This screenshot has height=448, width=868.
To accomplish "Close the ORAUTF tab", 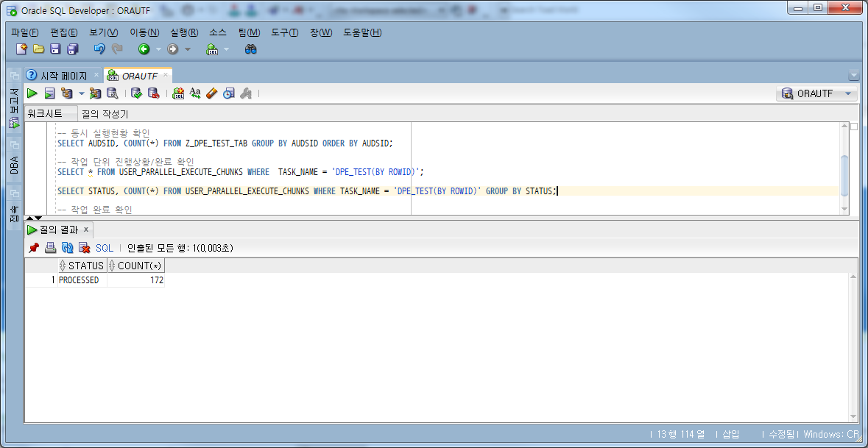I will tap(166, 75).
